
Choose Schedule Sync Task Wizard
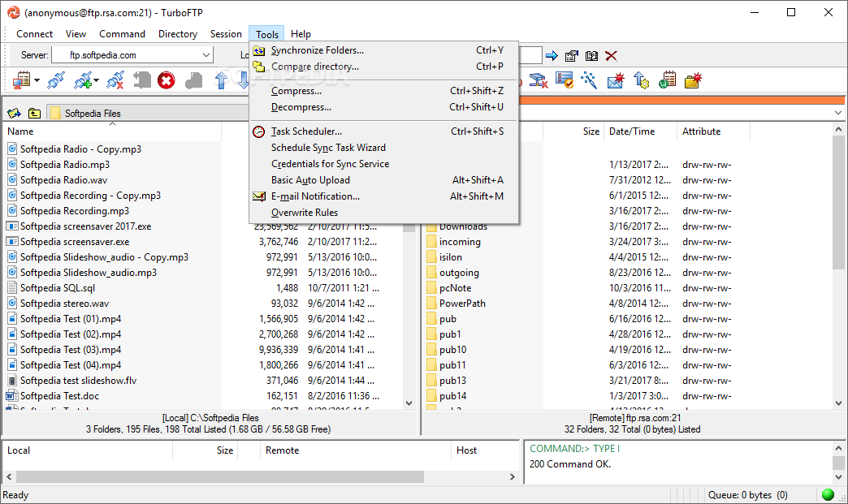[384, 148]
